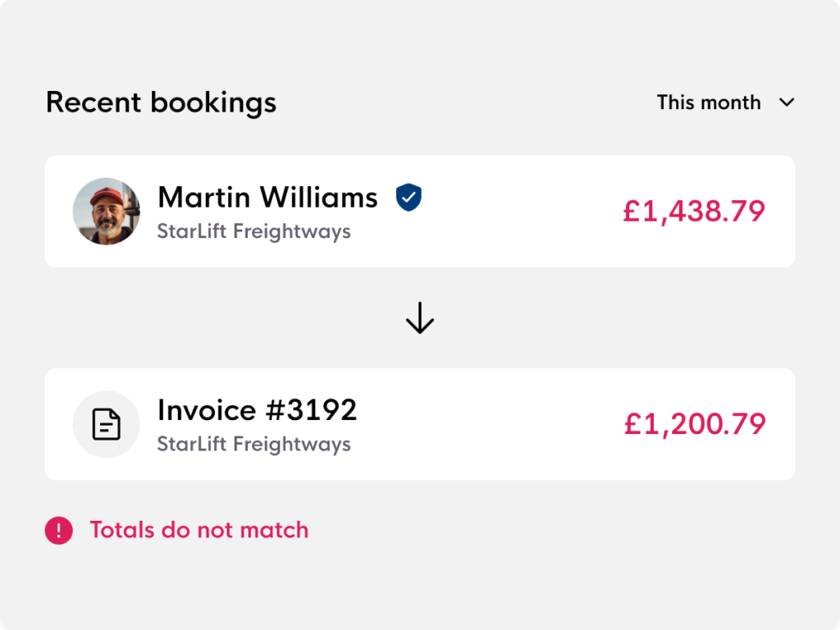The width and height of the screenshot is (840, 630).
Task: Click the red exclamation warning icon
Action: click(x=59, y=531)
